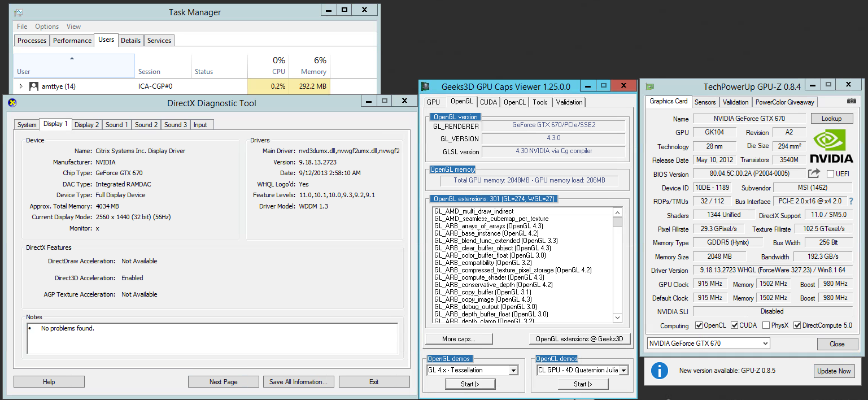Image resolution: width=868 pixels, height=400 pixels.
Task: Open the Display 2 tab in DxDiag
Action: coord(86,125)
